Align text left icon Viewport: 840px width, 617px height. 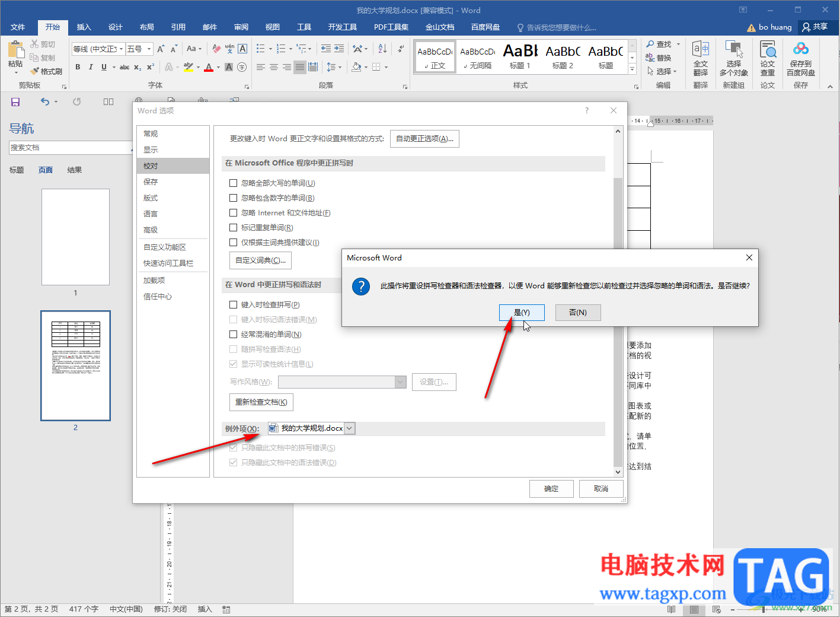[x=260, y=67]
